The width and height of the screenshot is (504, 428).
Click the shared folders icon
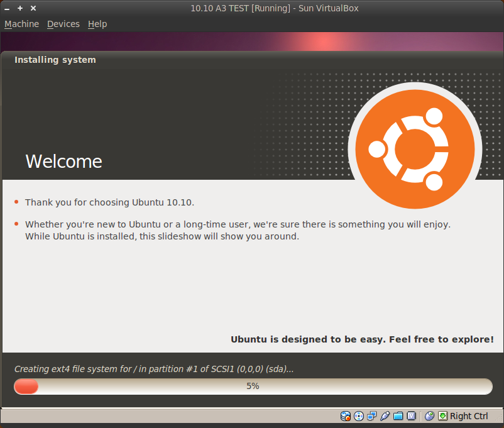pos(398,416)
